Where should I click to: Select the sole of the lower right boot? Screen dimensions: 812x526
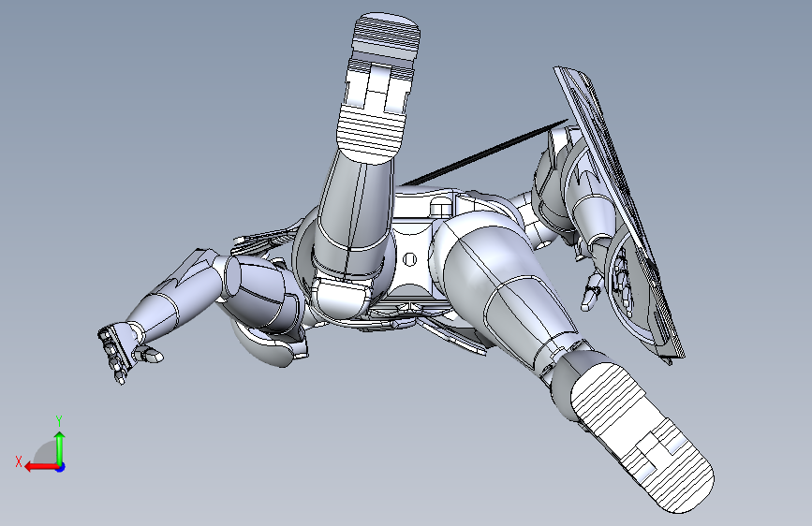coord(642,437)
